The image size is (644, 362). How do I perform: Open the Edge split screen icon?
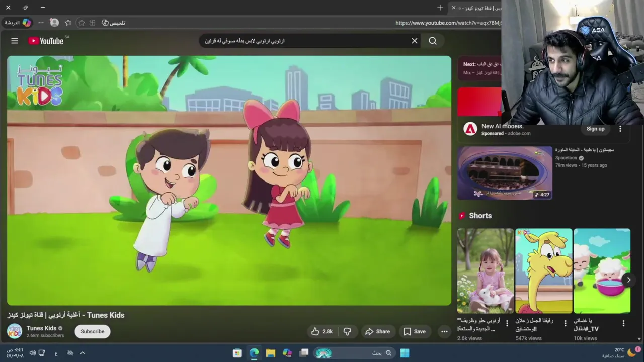click(x=93, y=23)
